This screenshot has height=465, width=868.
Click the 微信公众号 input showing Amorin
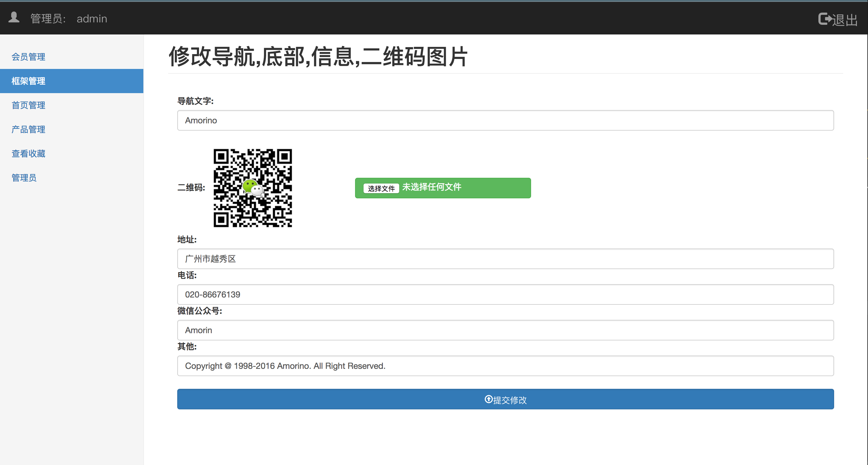(x=505, y=330)
